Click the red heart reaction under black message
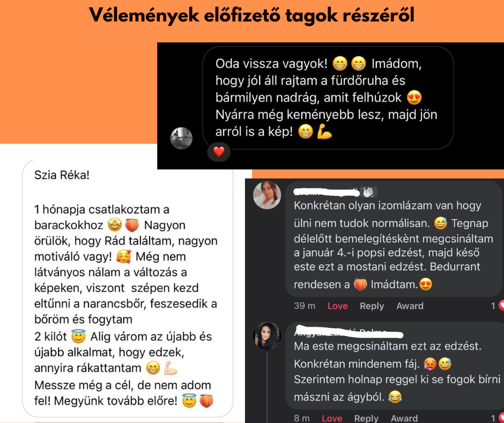Image resolution: width=504 pixels, height=423 pixels. pyautogui.click(x=219, y=152)
